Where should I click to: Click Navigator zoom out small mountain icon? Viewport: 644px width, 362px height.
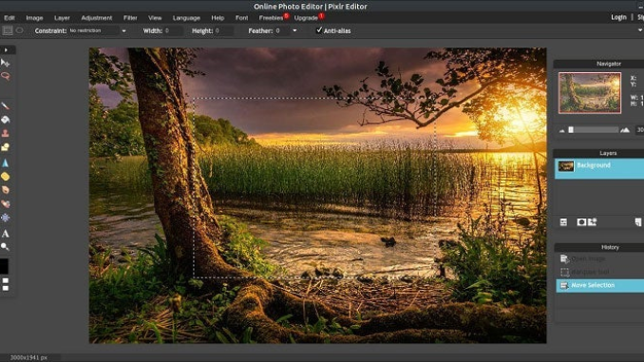(x=562, y=131)
